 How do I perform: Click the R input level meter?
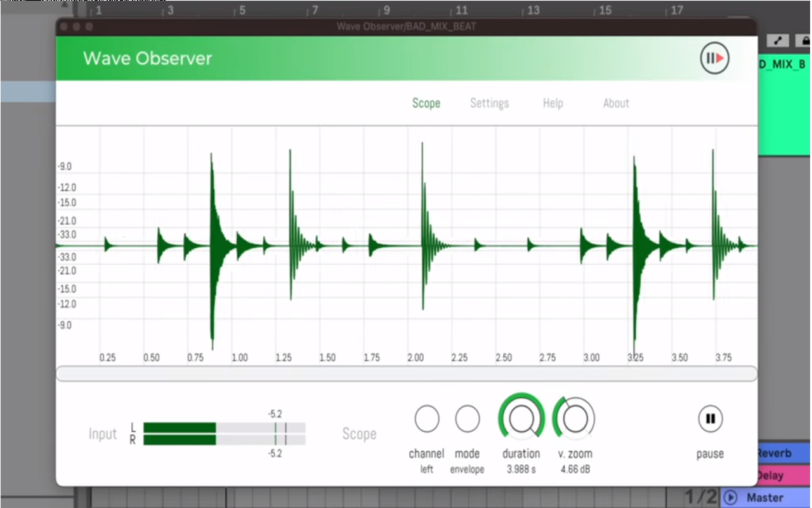(225, 439)
